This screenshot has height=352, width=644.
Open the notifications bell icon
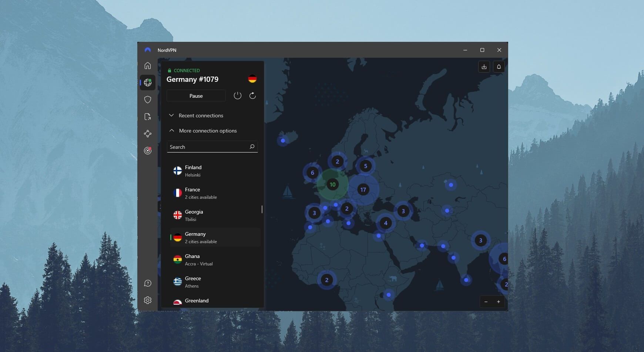tap(499, 67)
